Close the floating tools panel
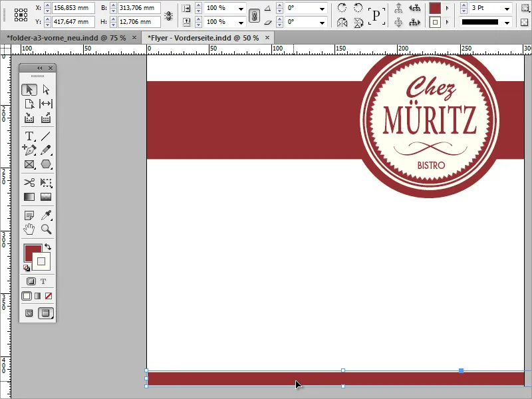This screenshot has height=399, width=532. 51,68
